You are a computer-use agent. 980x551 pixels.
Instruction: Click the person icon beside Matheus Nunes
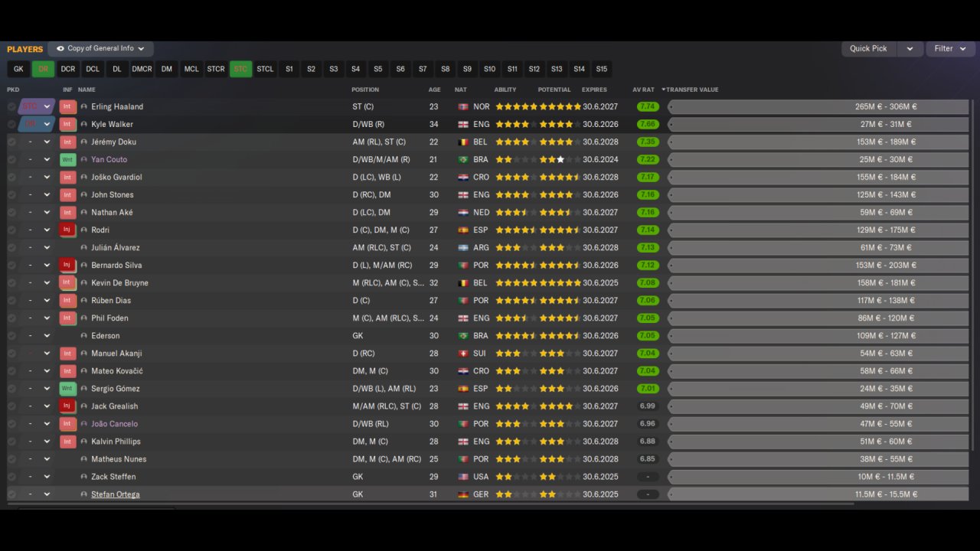point(84,459)
